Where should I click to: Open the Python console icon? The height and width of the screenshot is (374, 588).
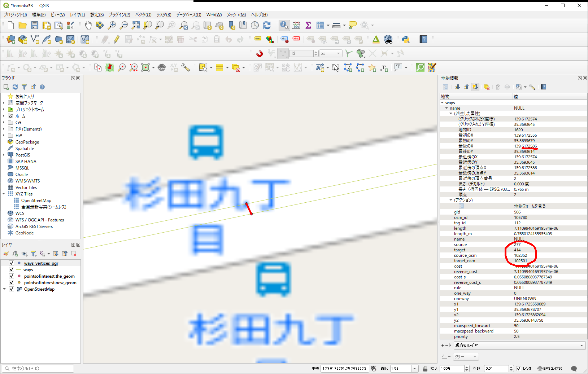pyautogui.click(x=406, y=39)
